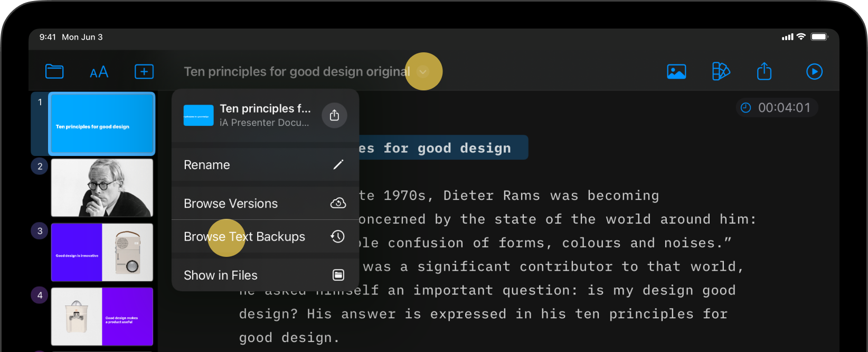Select slide 3 Good design is innovative thumbnail
Screen dimensions: 868x352
pos(102,252)
